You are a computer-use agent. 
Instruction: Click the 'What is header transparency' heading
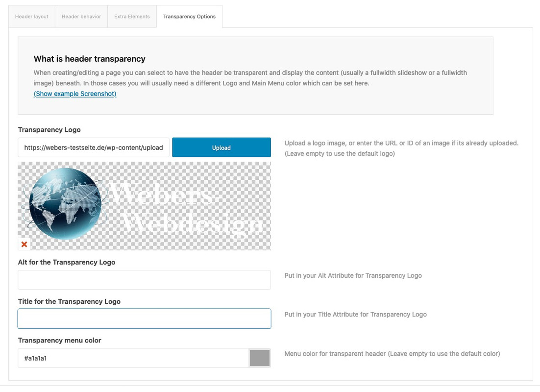pos(90,59)
